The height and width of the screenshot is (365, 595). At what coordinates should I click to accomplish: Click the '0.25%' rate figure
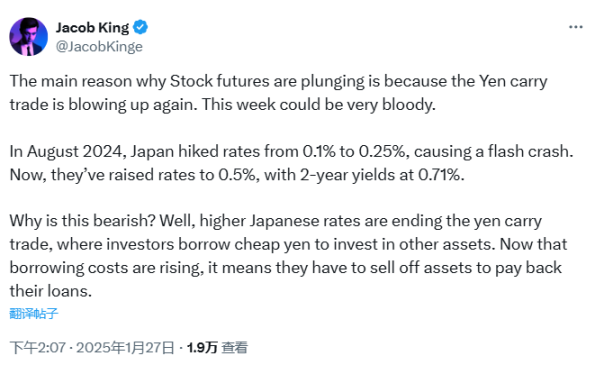pos(384,151)
